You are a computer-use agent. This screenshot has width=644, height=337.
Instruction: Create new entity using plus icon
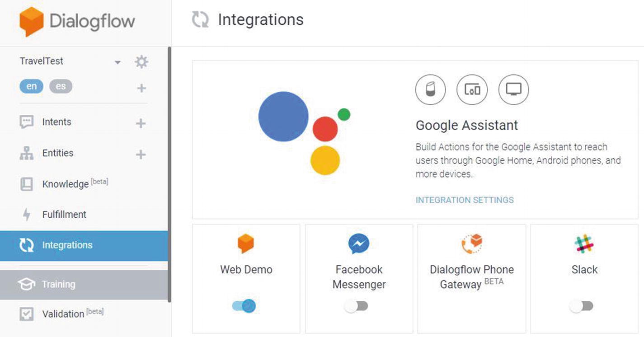point(141,154)
